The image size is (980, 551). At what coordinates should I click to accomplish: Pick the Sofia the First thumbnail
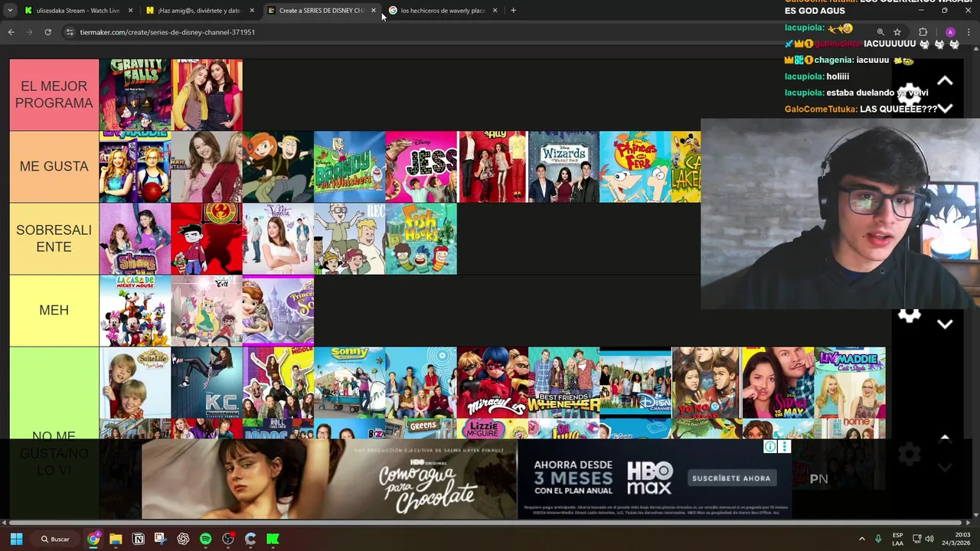(x=278, y=311)
